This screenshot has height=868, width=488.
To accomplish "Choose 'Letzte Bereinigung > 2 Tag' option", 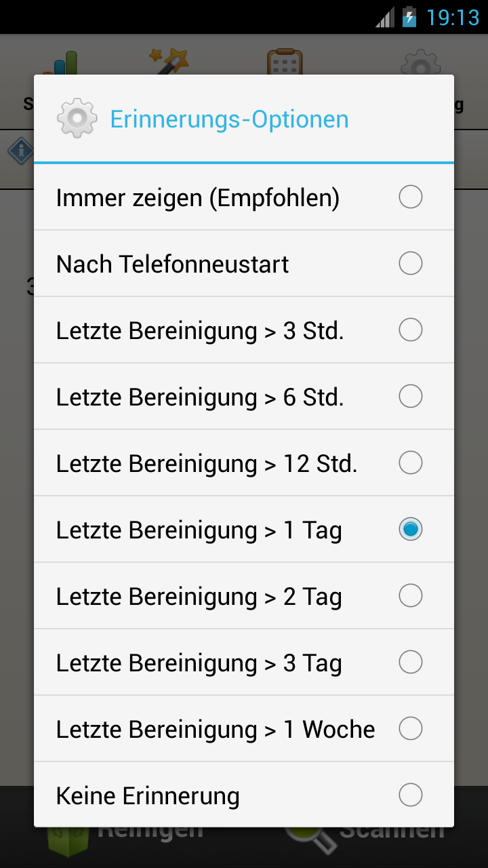I will (244, 596).
